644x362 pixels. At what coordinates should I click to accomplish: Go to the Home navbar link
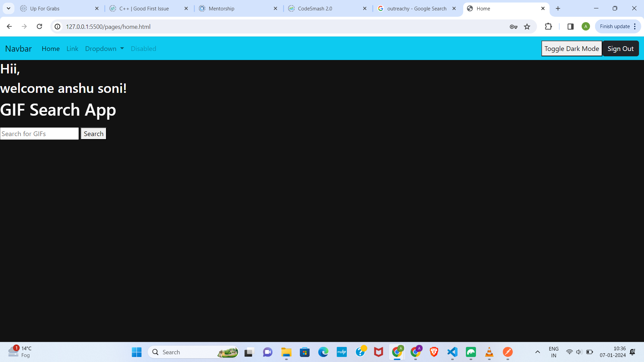(51, 49)
